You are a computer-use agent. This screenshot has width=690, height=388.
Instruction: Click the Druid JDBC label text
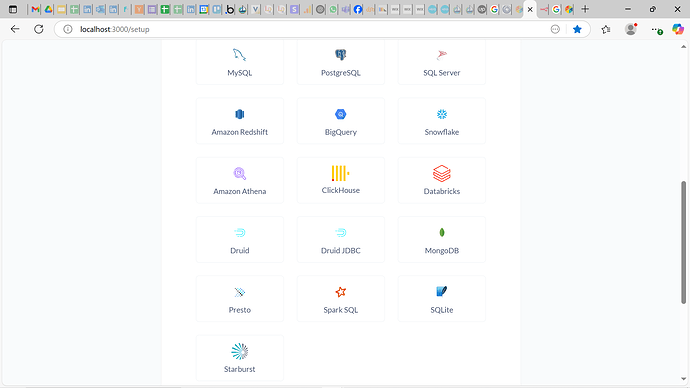(x=341, y=251)
